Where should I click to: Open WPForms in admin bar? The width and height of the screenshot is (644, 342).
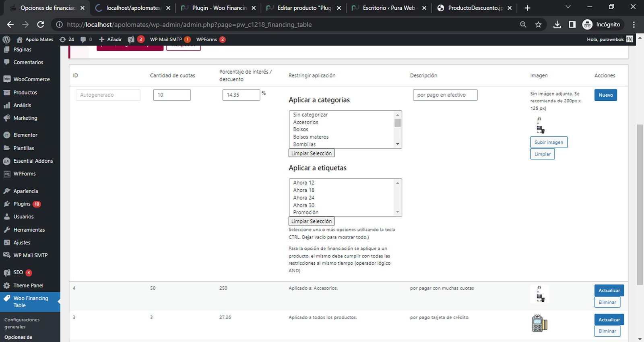pos(211,39)
